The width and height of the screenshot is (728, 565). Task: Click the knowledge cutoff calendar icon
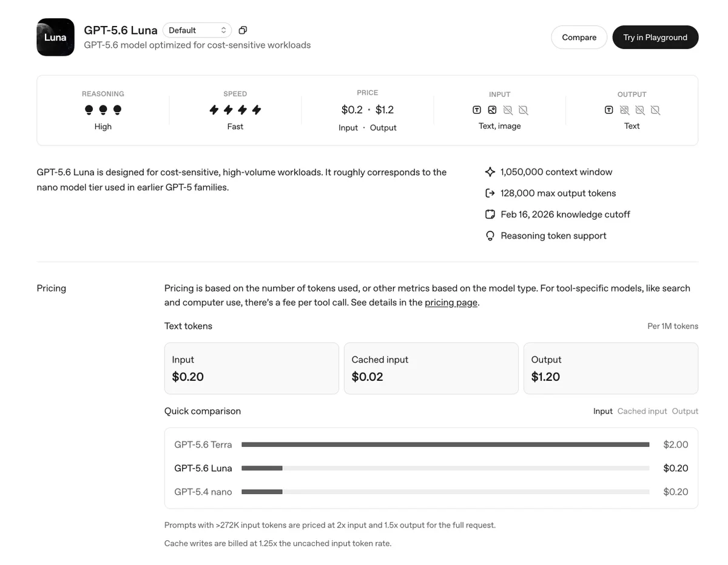tap(490, 215)
